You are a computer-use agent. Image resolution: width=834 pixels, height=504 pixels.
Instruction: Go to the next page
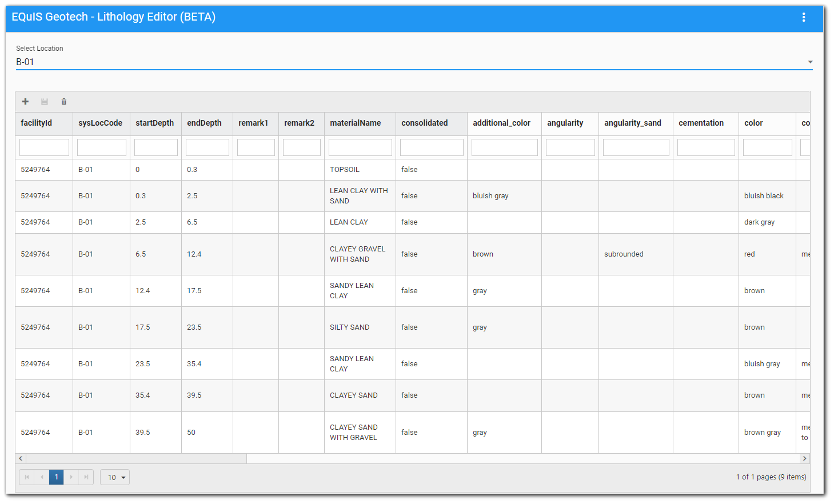[71, 477]
